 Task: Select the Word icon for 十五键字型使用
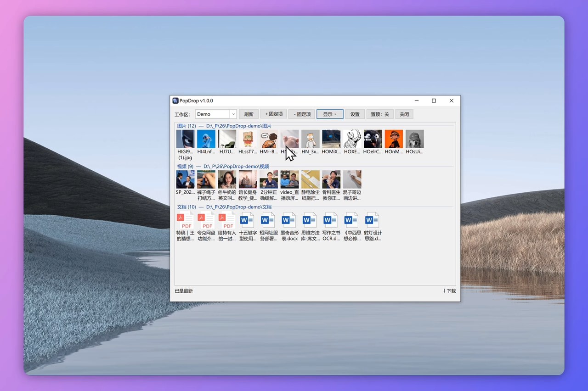(x=248, y=221)
